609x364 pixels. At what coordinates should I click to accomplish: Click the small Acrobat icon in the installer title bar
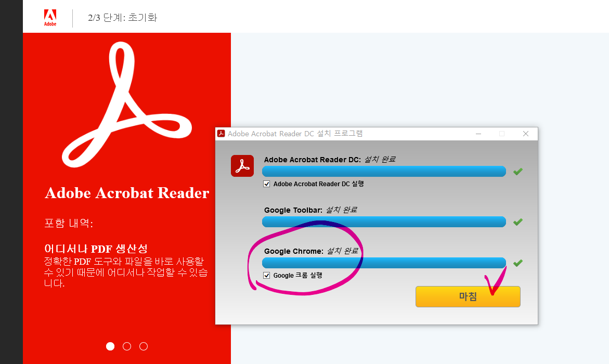point(221,134)
